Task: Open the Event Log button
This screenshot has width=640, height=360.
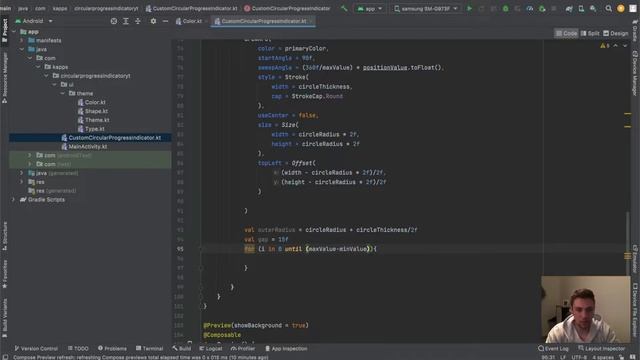Action: pos(553,349)
